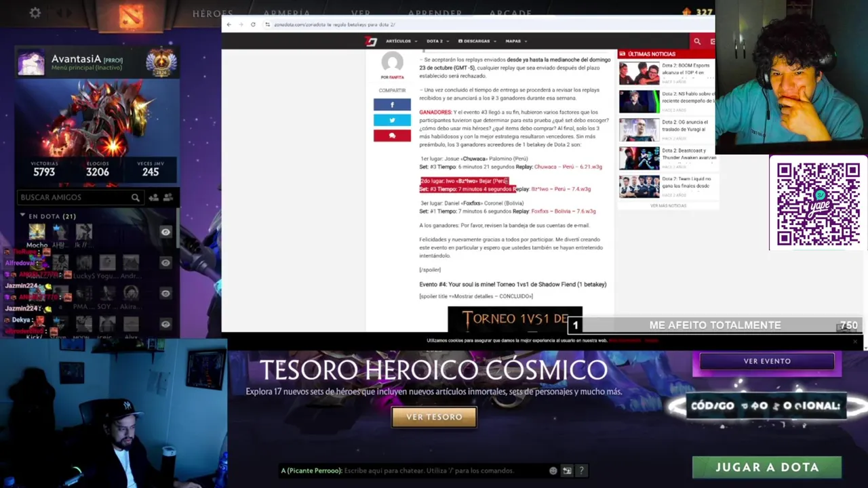Click the chat help question mark
Screen dimensions: 868x488
(x=582, y=470)
